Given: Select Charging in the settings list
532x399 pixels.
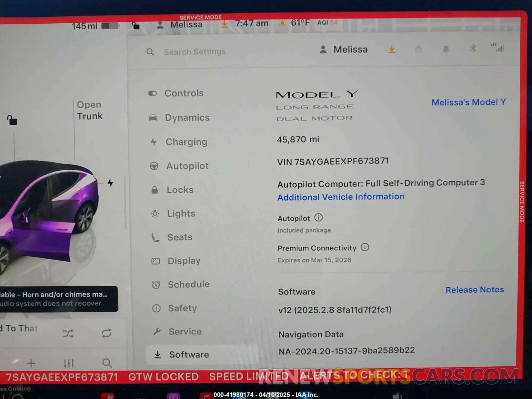Looking at the screenshot, I should pos(179,142).
